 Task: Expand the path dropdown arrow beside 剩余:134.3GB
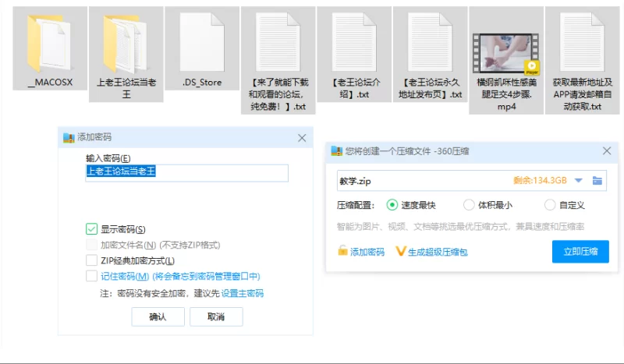coord(578,181)
